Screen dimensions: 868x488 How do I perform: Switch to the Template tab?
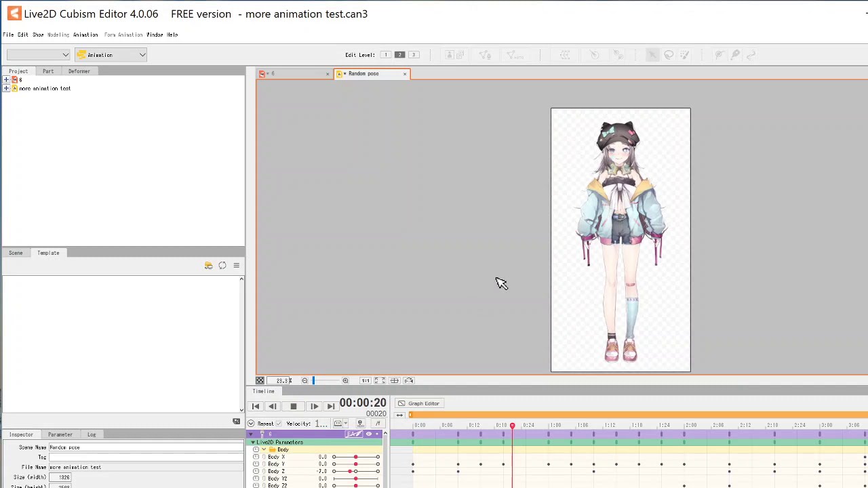click(48, 253)
